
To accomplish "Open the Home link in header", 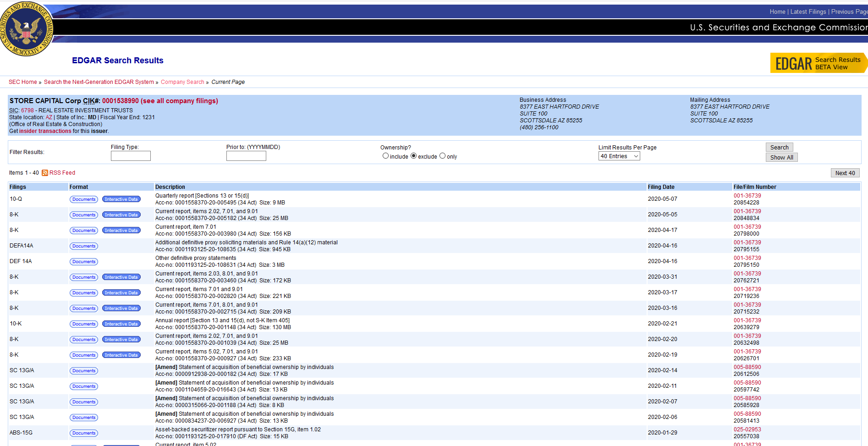I will [777, 12].
